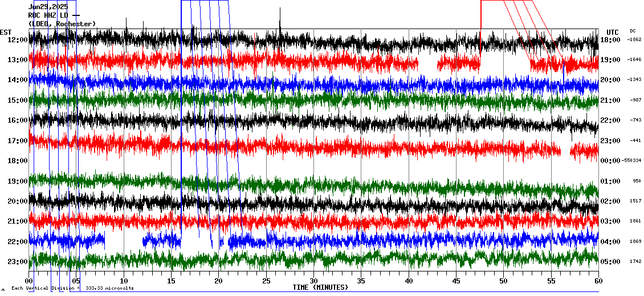The image size is (644, 296).
Task: Click the vertical division microvolts scale note
Action: point(72,288)
